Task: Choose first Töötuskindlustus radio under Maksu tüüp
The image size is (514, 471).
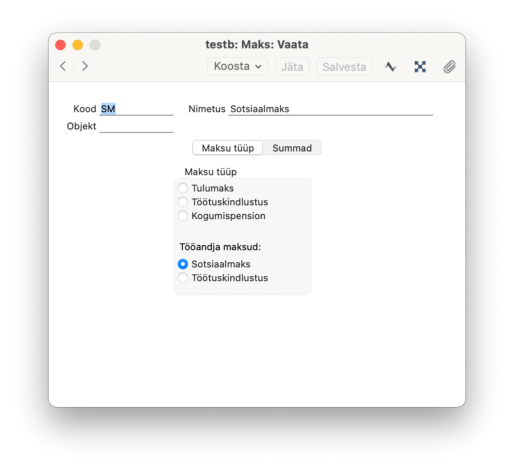Action: (183, 202)
